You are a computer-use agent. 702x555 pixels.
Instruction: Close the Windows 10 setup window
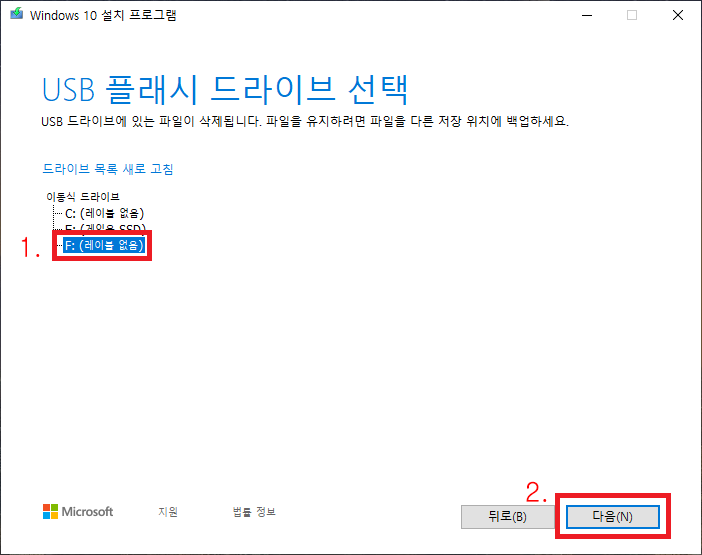[678, 15]
